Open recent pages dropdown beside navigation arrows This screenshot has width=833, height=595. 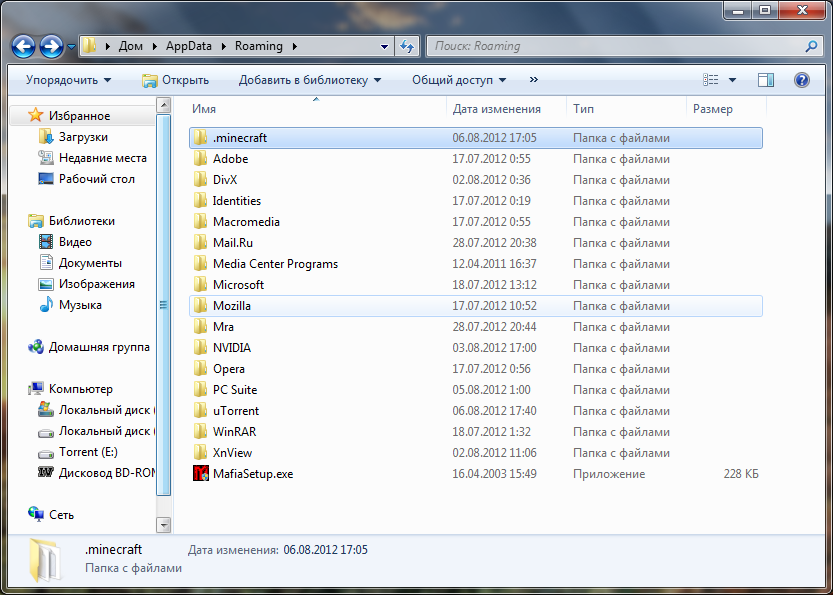click(x=72, y=47)
